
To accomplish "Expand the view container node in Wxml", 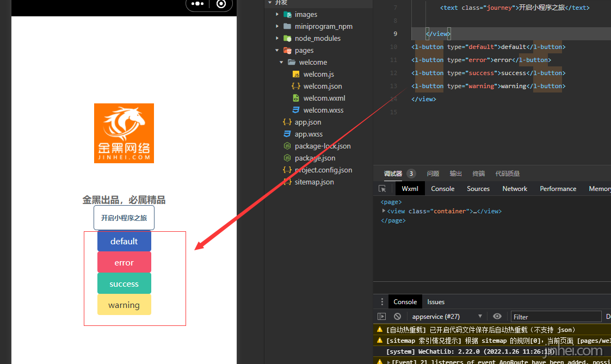I will [x=384, y=211].
